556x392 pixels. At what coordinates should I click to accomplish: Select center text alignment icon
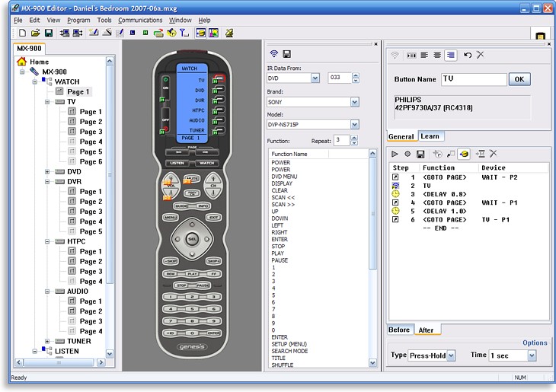pyautogui.click(x=438, y=55)
